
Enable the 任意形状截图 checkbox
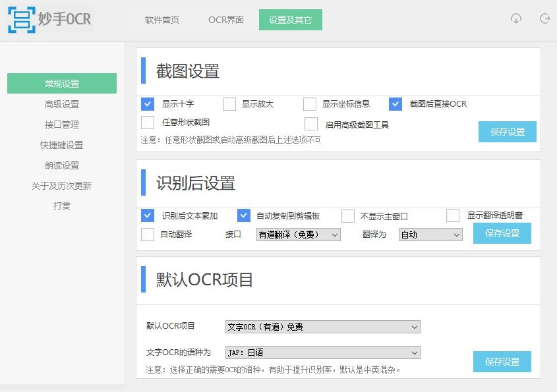pyautogui.click(x=148, y=123)
